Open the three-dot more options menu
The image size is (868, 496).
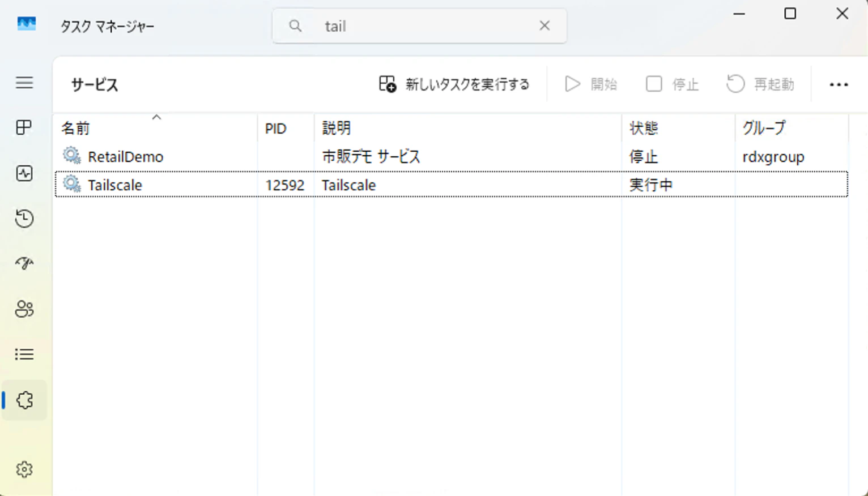(x=839, y=84)
